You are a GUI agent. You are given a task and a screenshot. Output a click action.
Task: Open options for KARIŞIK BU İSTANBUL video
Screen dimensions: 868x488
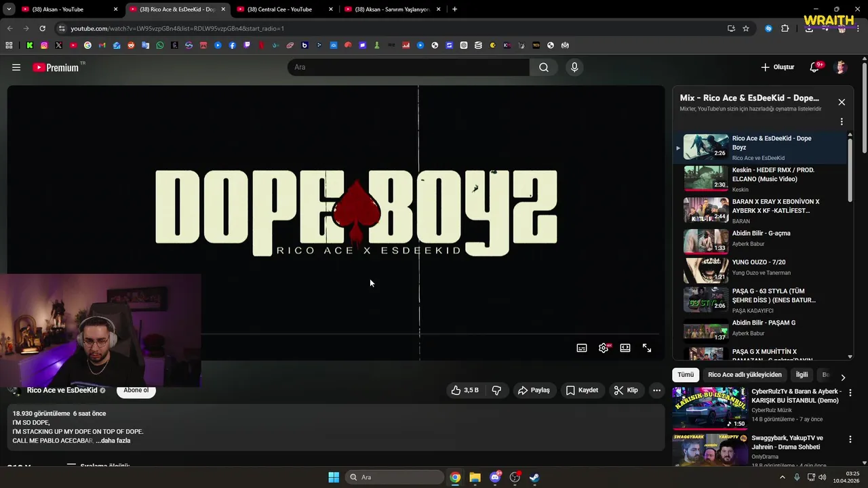tap(850, 392)
